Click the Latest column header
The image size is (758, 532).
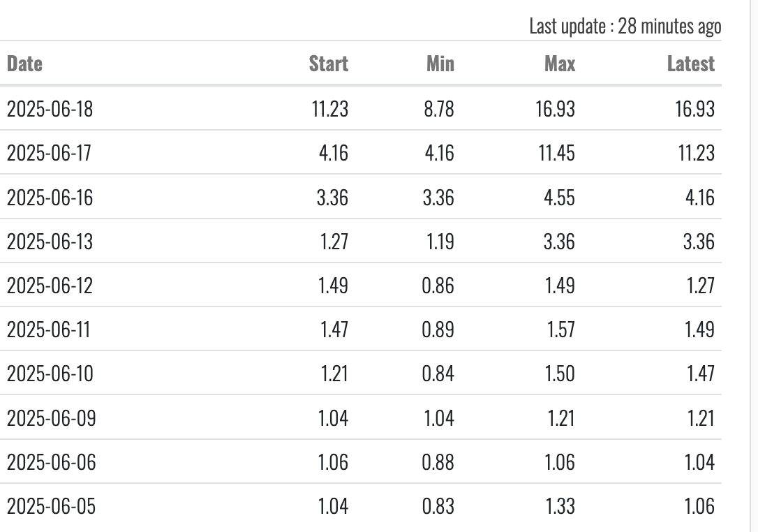point(690,64)
